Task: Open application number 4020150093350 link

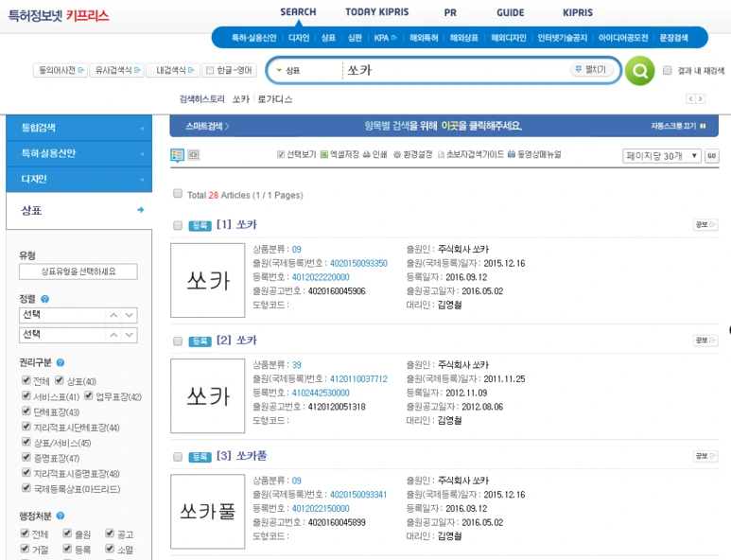Action: [x=358, y=263]
